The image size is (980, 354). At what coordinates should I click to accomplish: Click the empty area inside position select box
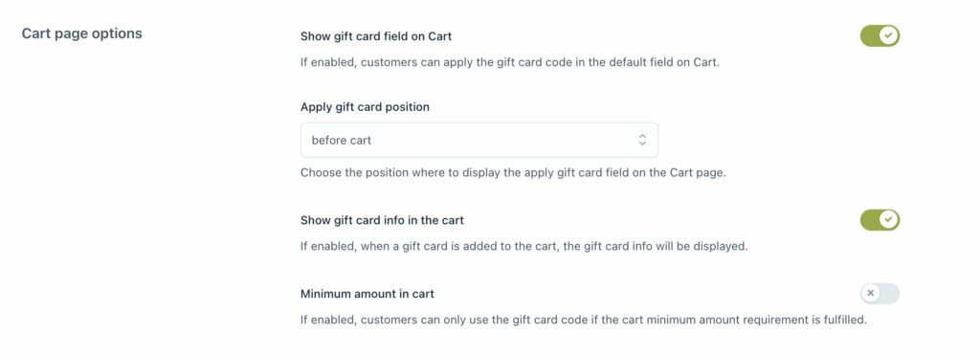[x=500, y=140]
